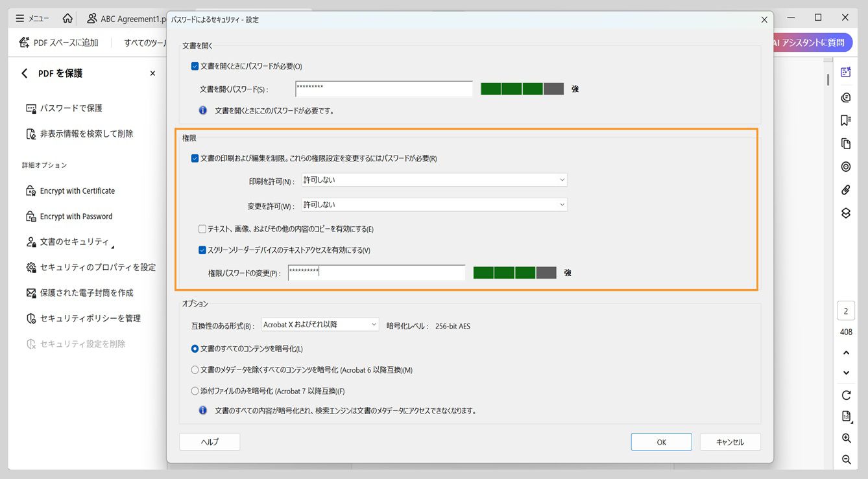Toggle 文書の印刷および編集を制限 checkbox

click(x=195, y=158)
